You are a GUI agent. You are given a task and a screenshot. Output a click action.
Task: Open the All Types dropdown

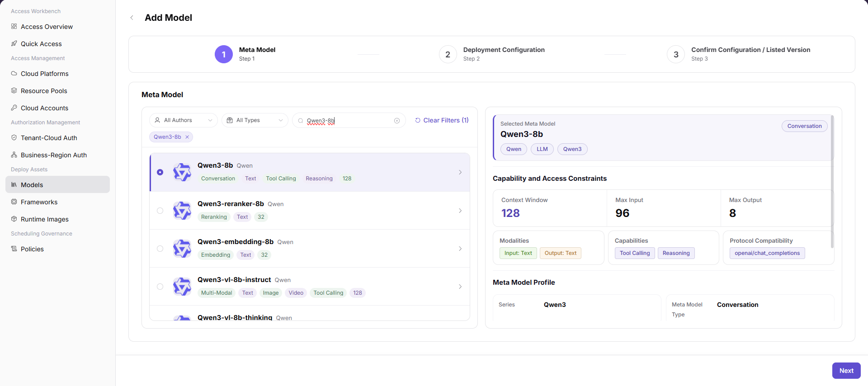[x=255, y=120]
